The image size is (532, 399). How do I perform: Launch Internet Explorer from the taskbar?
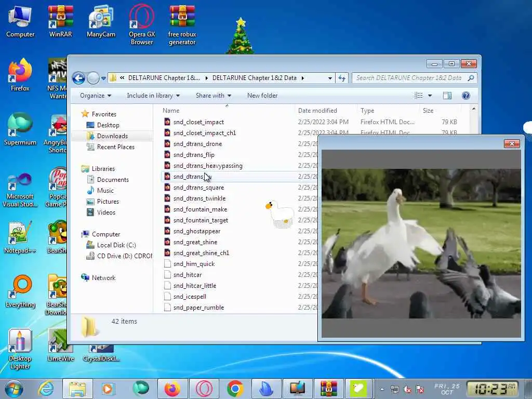click(x=46, y=389)
